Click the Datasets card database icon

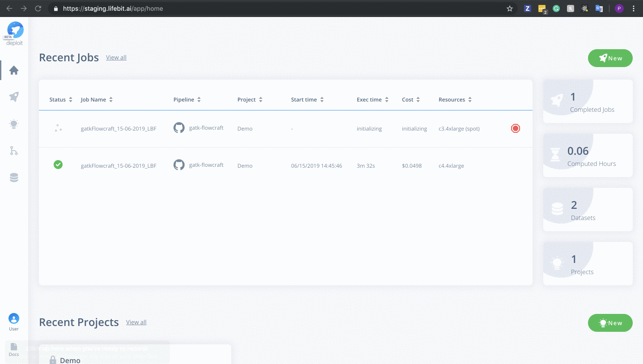click(x=557, y=209)
